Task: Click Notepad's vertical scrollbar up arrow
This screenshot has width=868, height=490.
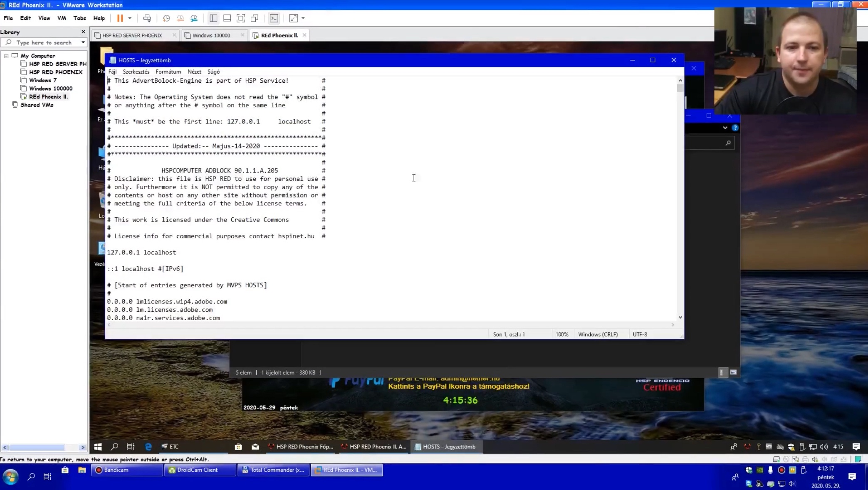Action: point(680,80)
